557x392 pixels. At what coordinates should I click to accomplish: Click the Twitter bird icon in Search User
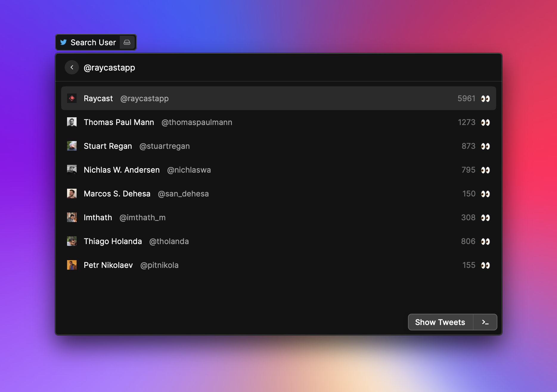(63, 42)
